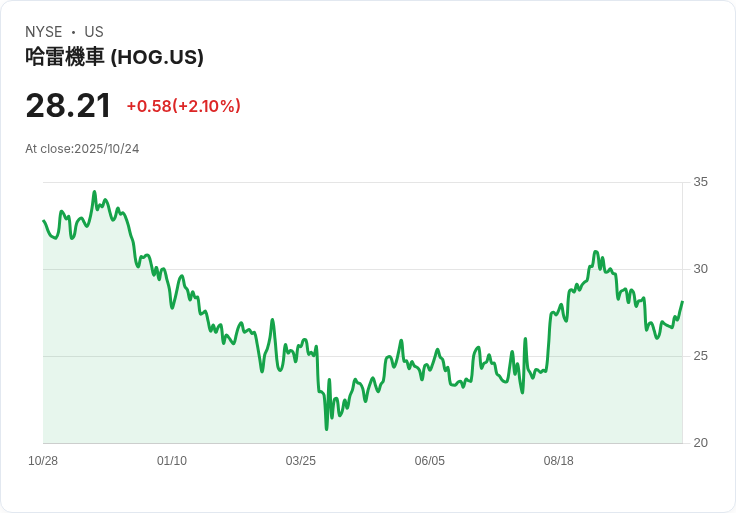Click the chart's lowest point near April
Viewport: 736px width, 513px height.
pyautogui.click(x=327, y=429)
